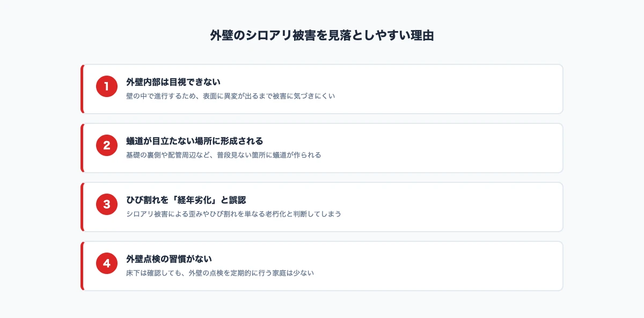Click the description starting with 基礎の裏側や配管周辺
Viewport: 644px width, 318px height.
pyautogui.click(x=223, y=155)
